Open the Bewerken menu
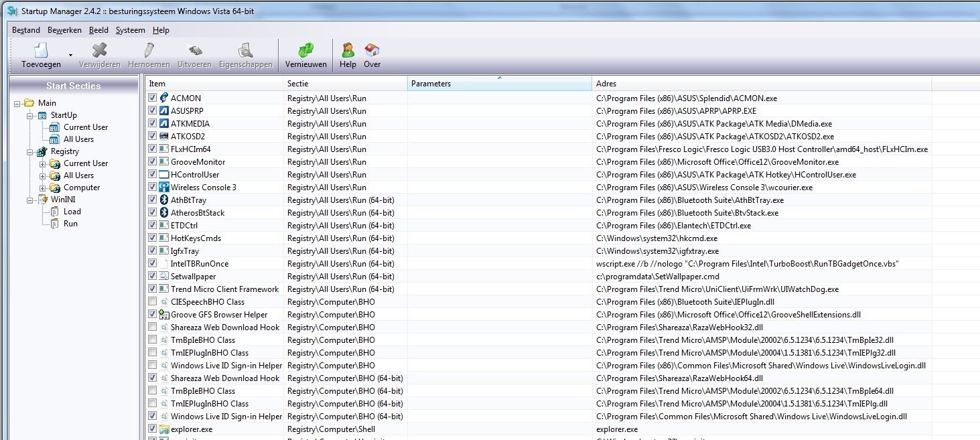Viewport: 980px width, 440px height. (64, 30)
